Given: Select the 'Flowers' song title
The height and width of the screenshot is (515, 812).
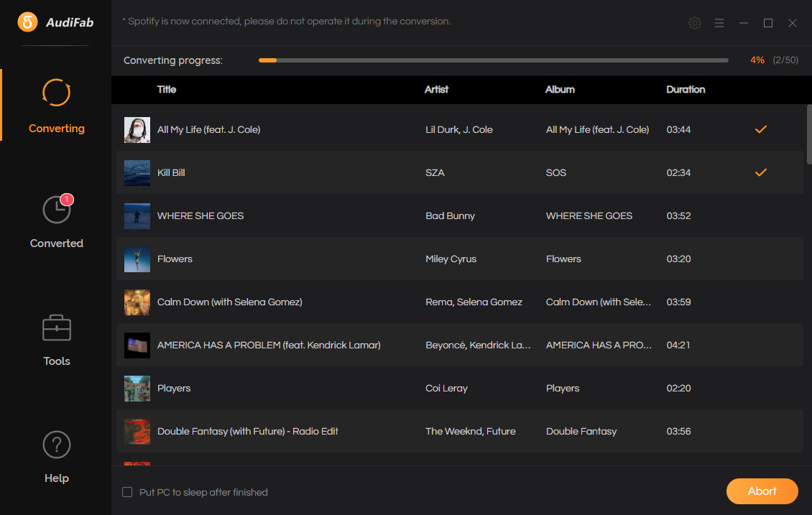Looking at the screenshot, I should [175, 259].
